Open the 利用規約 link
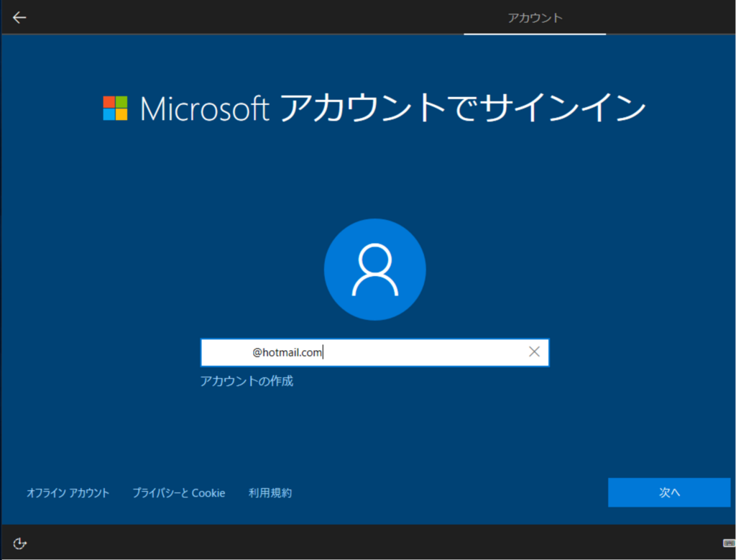Screen dimensions: 736x560 coord(270,493)
